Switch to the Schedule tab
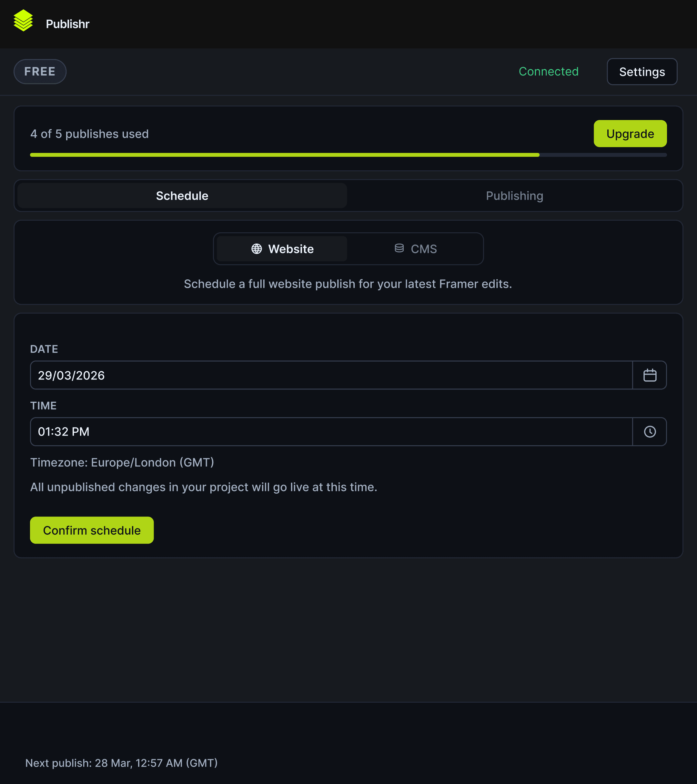The height and width of the screenshot is (784, 697). click(182, 196)
